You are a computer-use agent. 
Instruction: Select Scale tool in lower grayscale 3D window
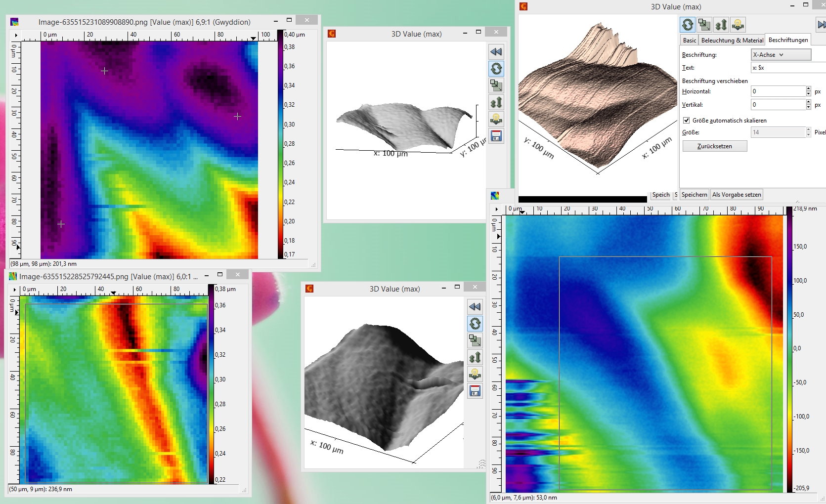pyautogui.click(x=475, y=340)
